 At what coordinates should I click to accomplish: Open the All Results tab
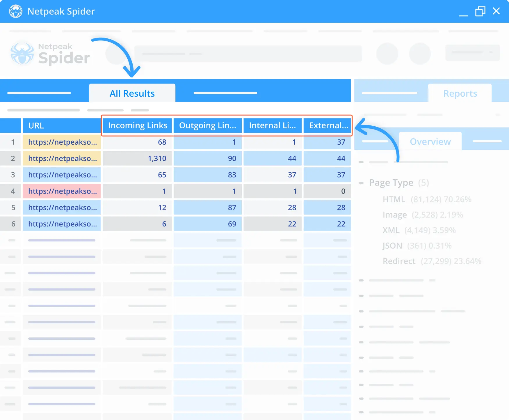click(x=132, y=93)
